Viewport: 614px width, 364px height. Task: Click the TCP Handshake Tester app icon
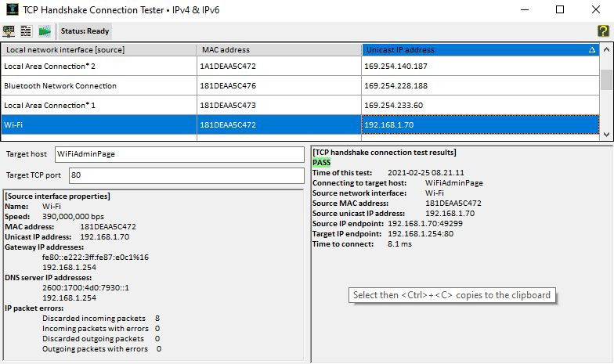pyautogui.click(x=13, y=9)
